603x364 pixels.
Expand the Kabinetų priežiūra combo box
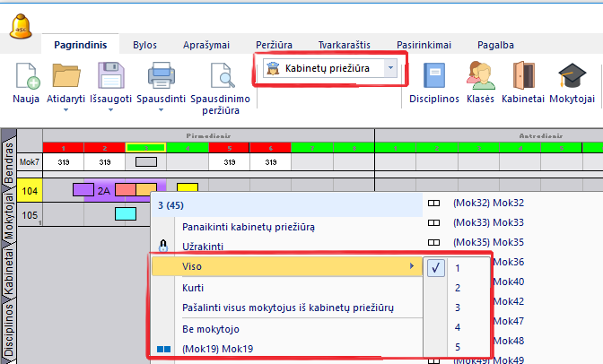tap(390, 68)
